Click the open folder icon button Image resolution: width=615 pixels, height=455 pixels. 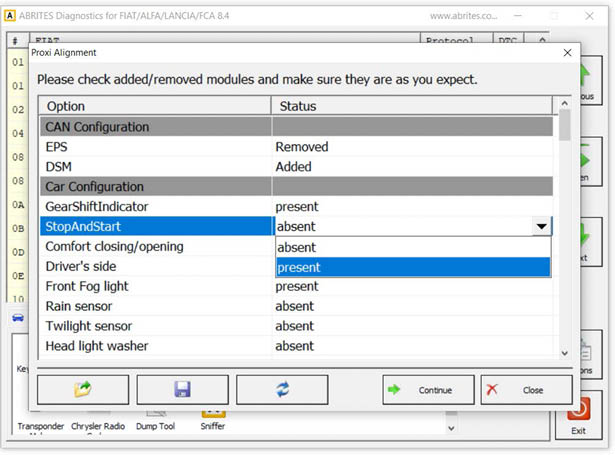coord(83,389)
